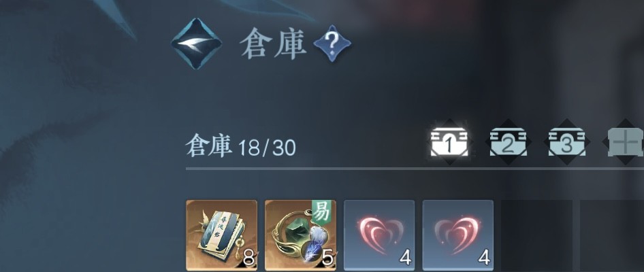Screen dimensions: 644x272
Task: Select the second empty storage slot
Action: [x=612, y=235]
